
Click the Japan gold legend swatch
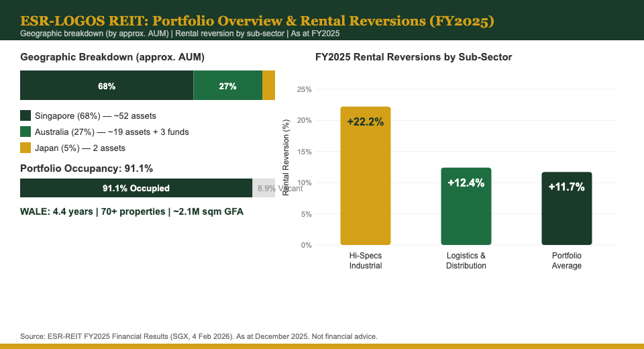tap(25, 148)
